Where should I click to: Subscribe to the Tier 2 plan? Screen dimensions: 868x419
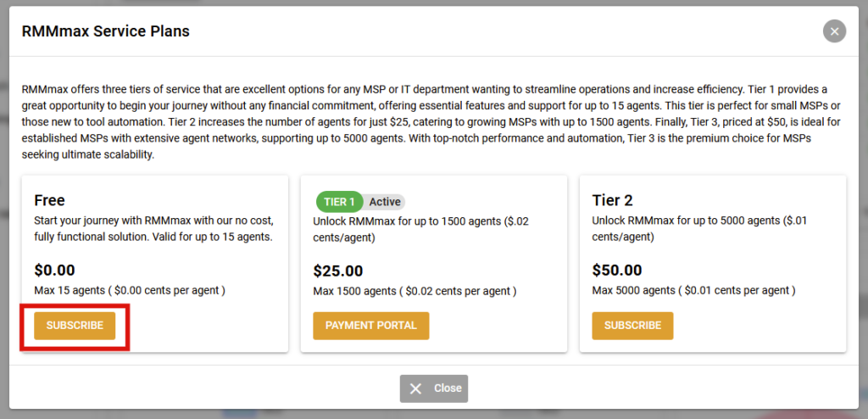[x=632, y=326]
